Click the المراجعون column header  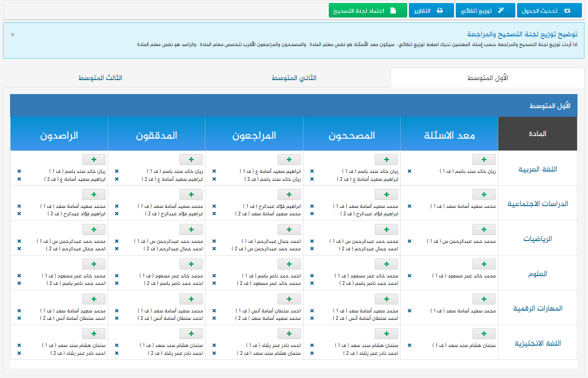click(254, 135)
